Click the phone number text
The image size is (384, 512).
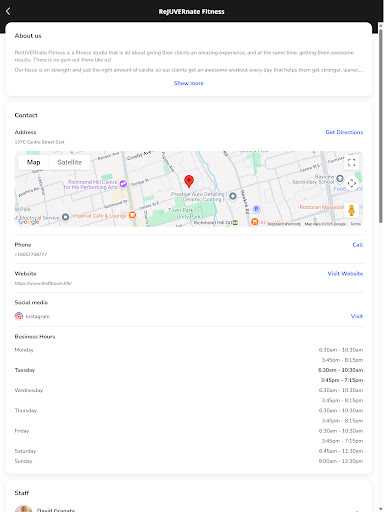31,254
